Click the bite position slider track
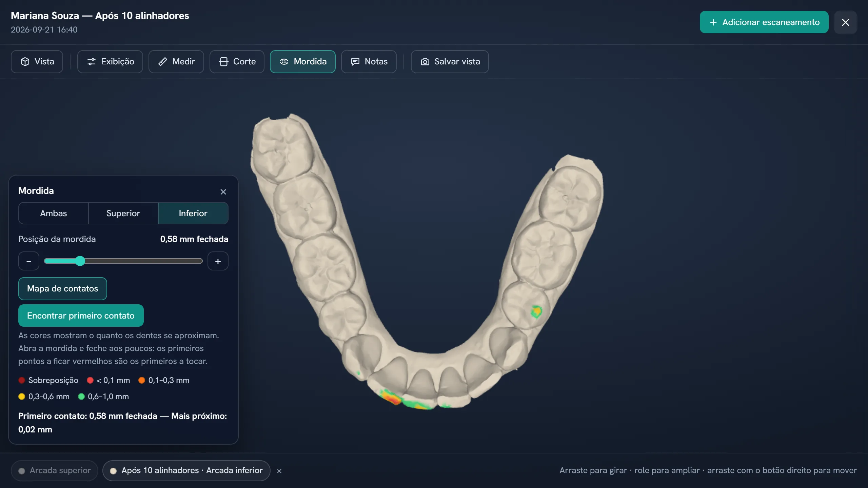Image resolution: width=868 pixels, height=488 pixels. [123, 261]
